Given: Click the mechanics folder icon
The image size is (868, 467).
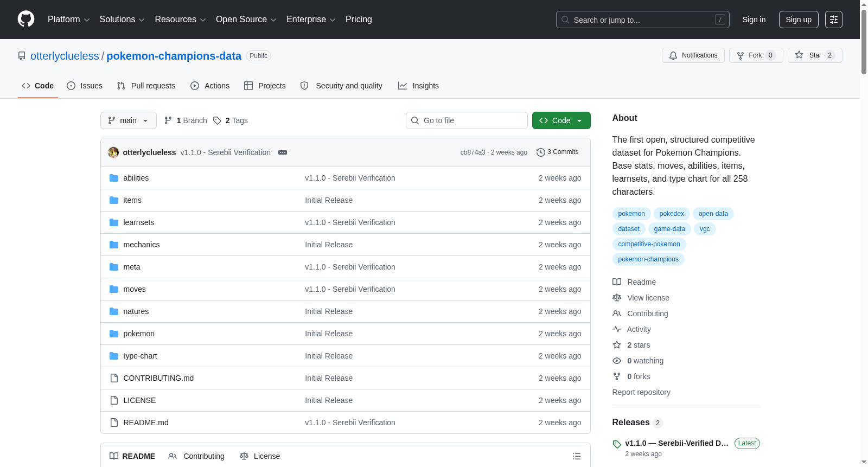Looking at the screenshot, I should (114, 245).
